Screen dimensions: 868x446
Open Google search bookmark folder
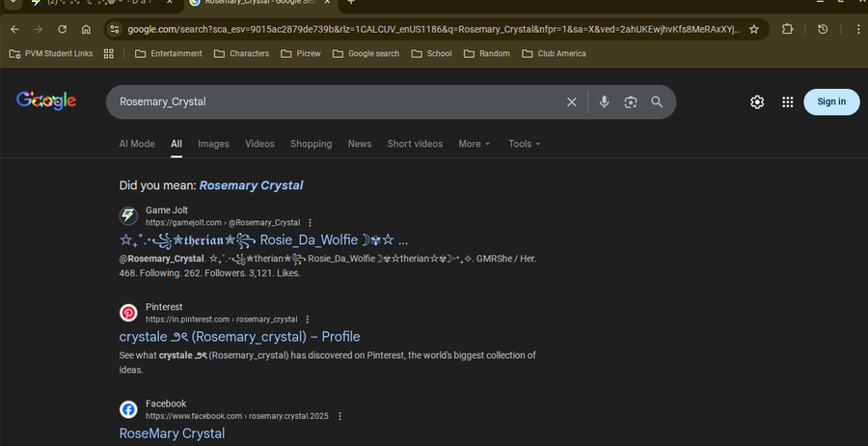366,54
